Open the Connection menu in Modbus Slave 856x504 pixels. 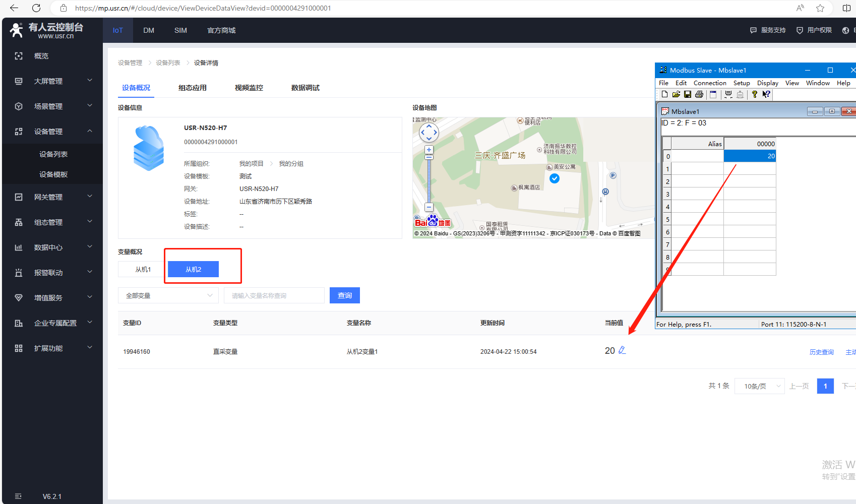pos(709,83)
